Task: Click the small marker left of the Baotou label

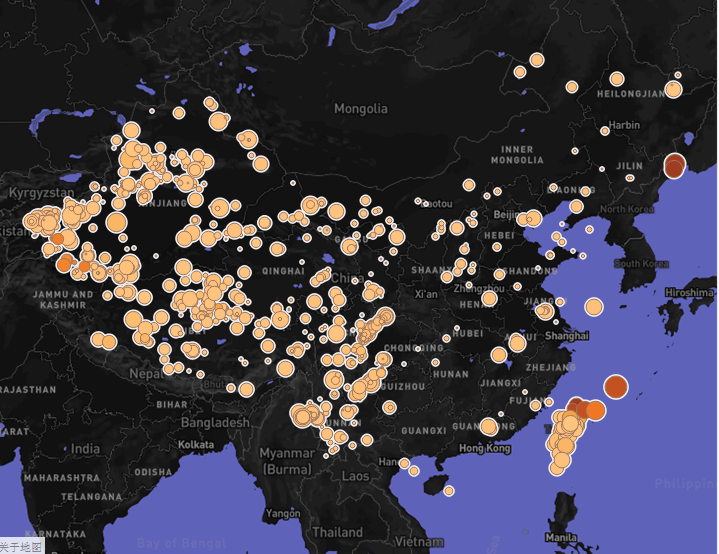Action: [418, 201]
